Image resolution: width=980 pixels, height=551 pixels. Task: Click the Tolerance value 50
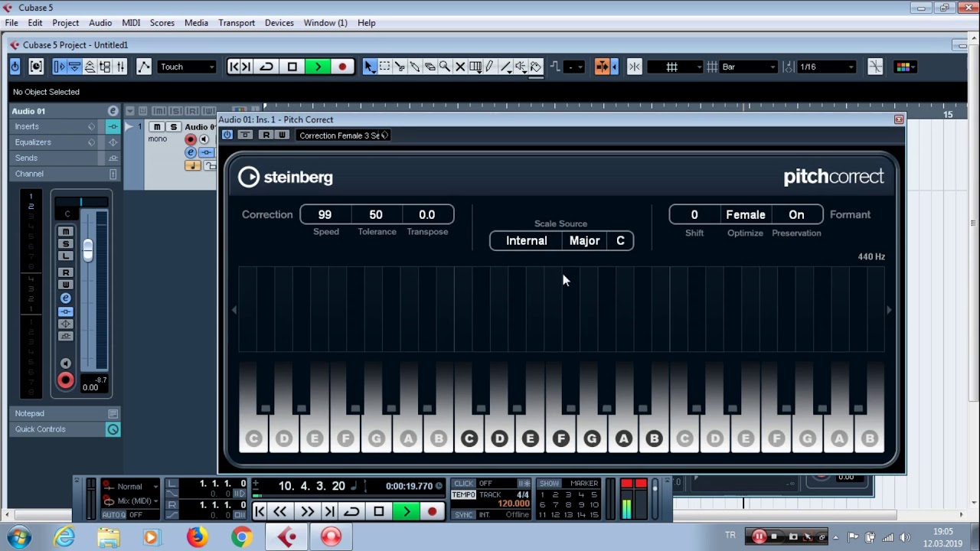376,215
